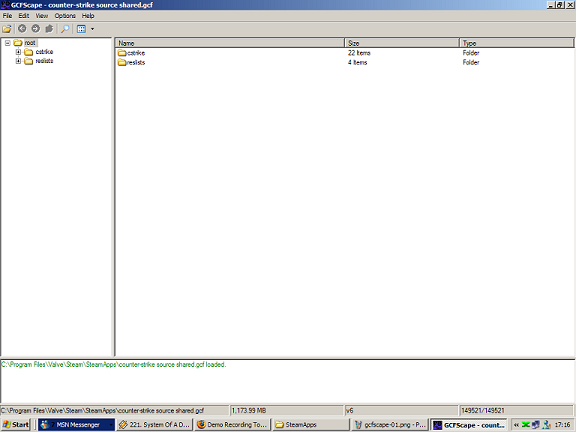Click the file path in status bar
The width and height of the screenshot is (576, 432).
point(114,411)
